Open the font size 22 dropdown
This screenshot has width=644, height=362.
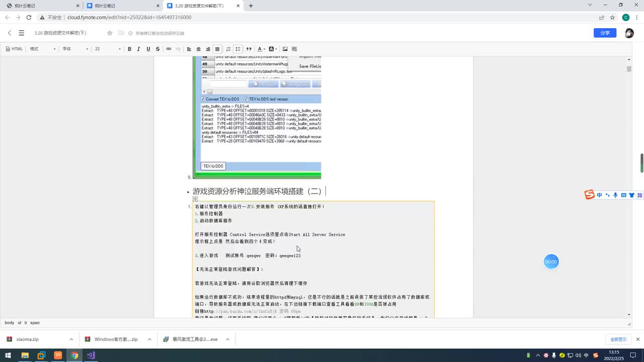point(108,49)
